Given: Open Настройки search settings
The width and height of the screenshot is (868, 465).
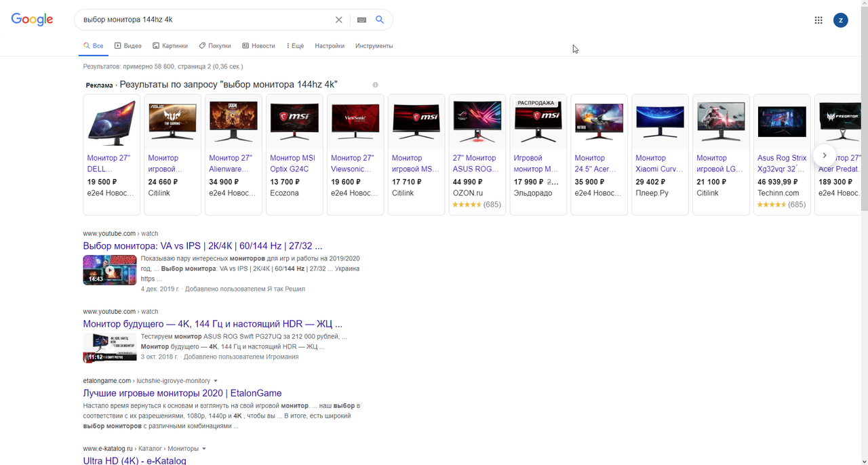Looking at the screenshot, I should [330, 46].
